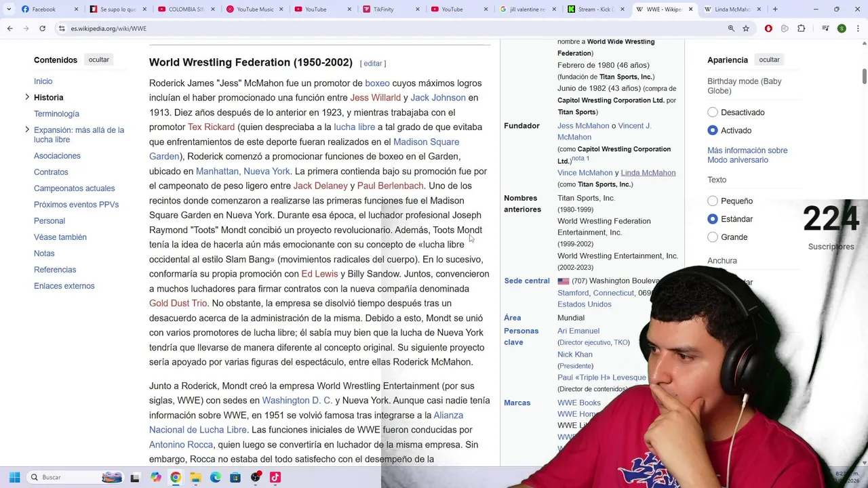The height and width of the screenshot is (488, 868).
Task: Open Microsoft Edge from the taskbar
Action: [x=216, y=477]
